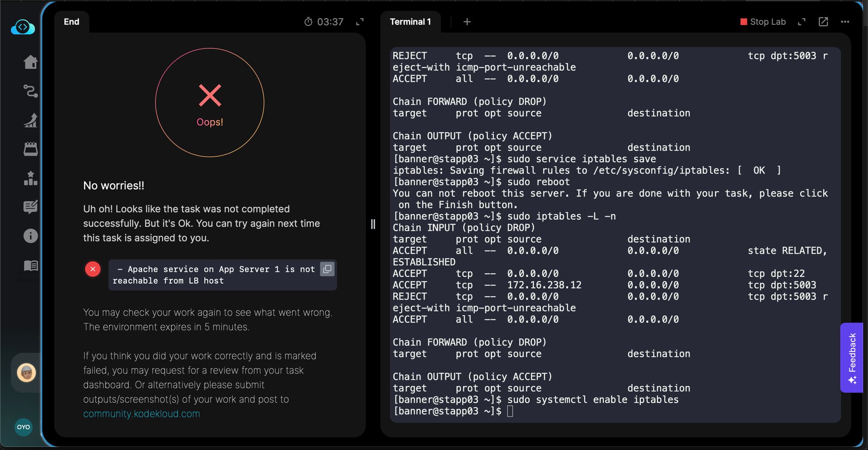
Task: Open the Home sidebar icon
Action: click(30, 62)
